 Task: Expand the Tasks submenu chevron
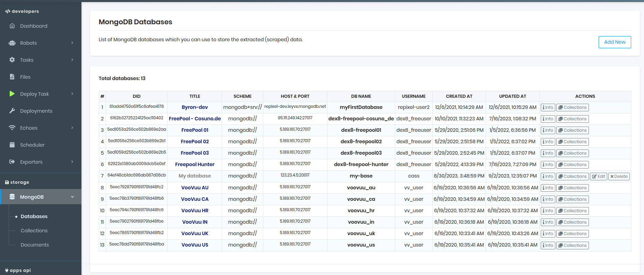click(x=72, y=60)
